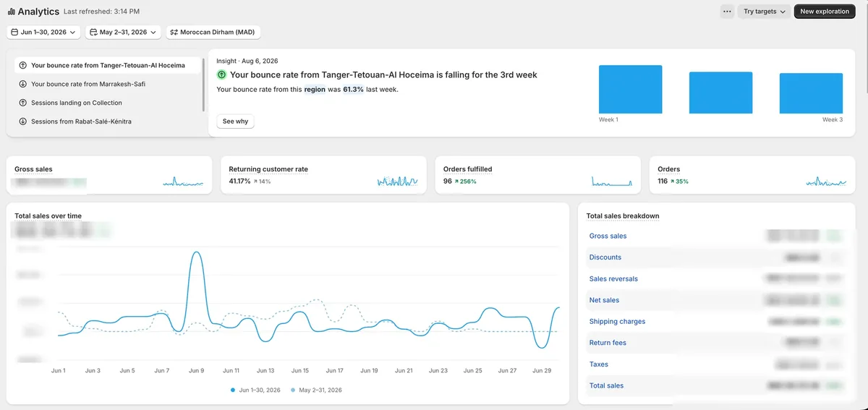This screenshot has width=868, height=410.
Task: Click the highlighted word region in the insight
Action: [314, 89]
